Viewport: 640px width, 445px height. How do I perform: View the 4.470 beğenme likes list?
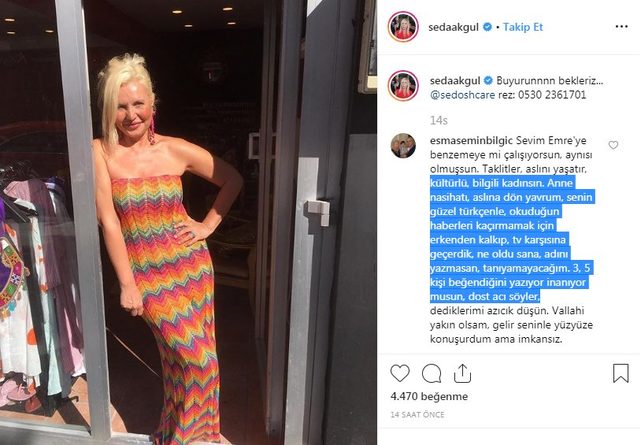[x=429, y=396]
